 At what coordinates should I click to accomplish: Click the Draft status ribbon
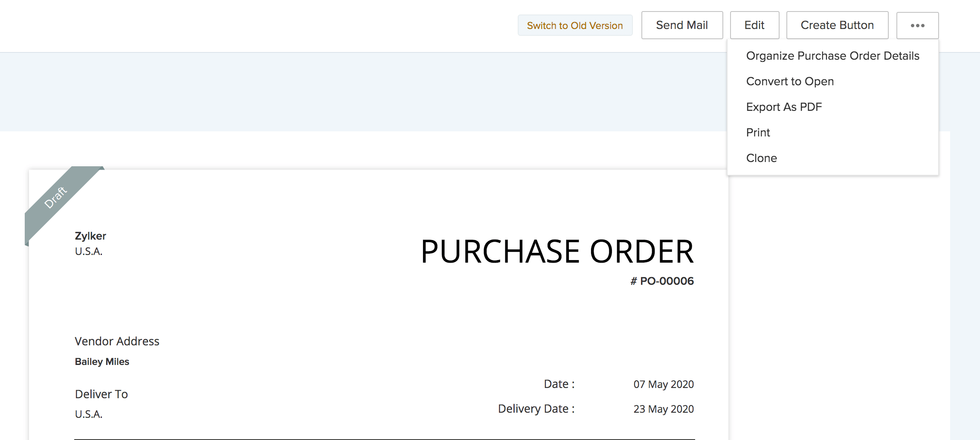pos(55,196)
